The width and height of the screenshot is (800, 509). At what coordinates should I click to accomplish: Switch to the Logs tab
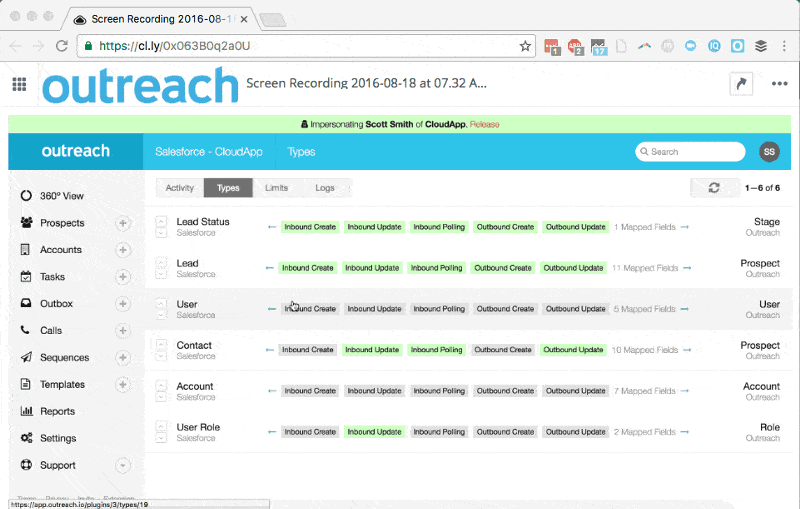(324, 188)
